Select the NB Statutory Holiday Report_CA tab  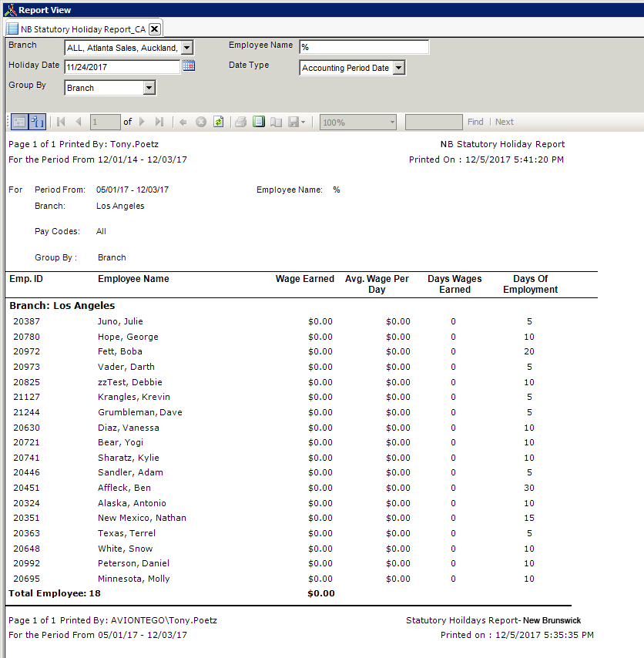tap(83, 29)
